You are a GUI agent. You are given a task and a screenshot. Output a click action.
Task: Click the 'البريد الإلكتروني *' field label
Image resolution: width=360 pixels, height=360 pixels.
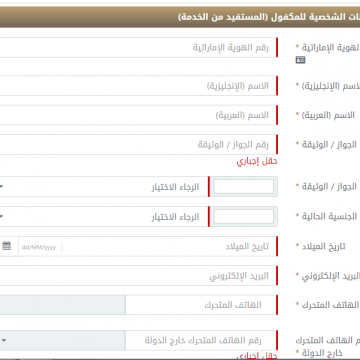(x=328, y=276)
